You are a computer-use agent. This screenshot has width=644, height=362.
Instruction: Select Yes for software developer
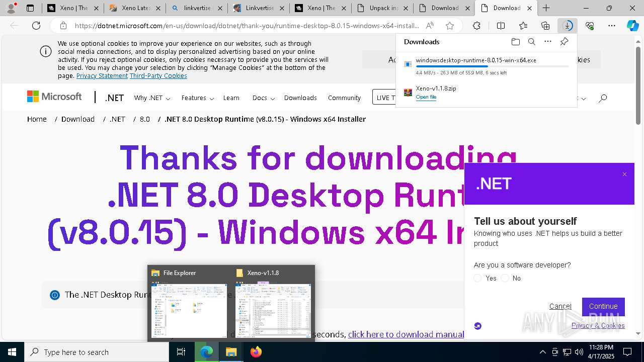point(477,278)
